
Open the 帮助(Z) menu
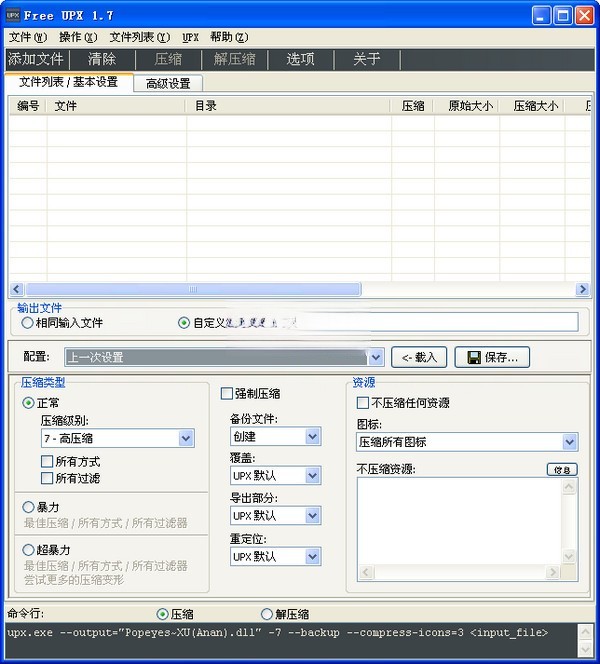pos(229,37)
